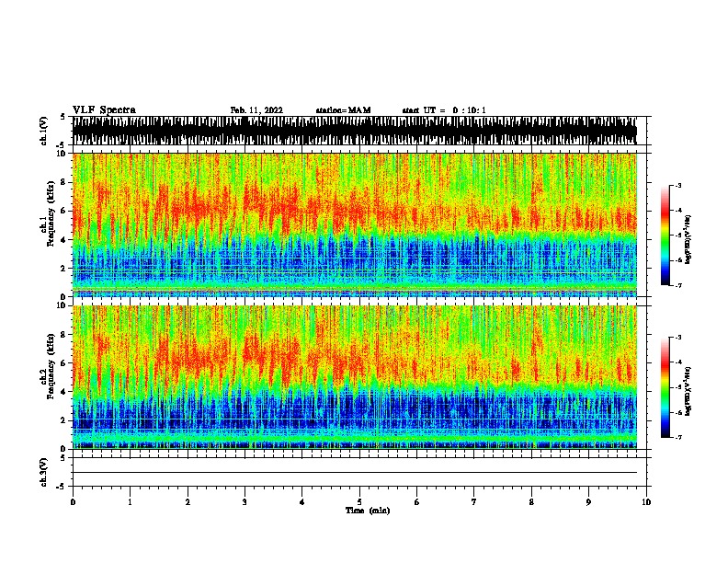
Task: Click the "-3" label on ch.1 color bar
Action: 678,185
